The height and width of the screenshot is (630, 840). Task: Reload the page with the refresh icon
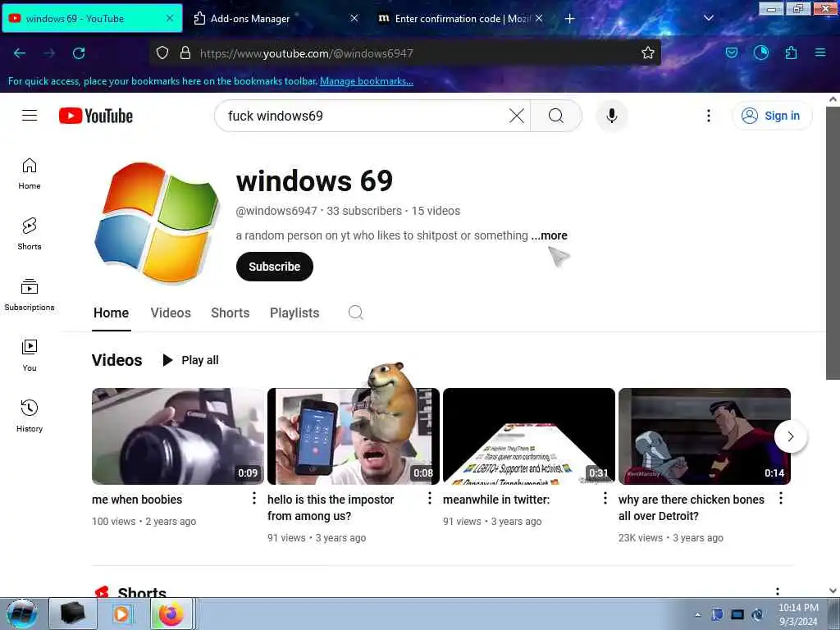tap(79, 53)
